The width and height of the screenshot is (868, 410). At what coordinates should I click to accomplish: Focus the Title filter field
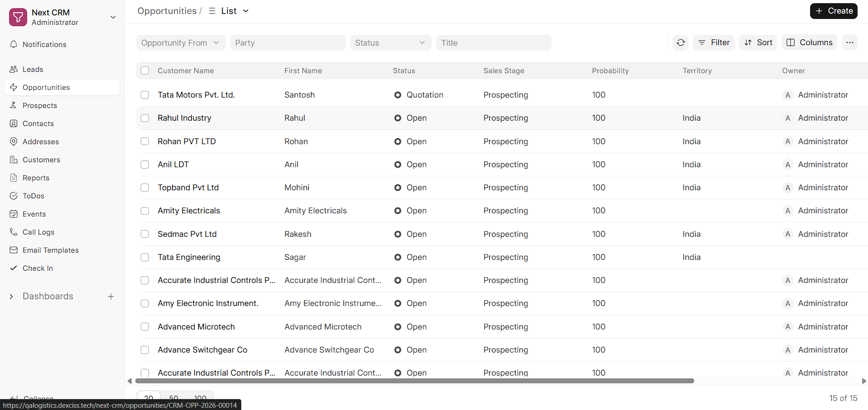pyautogui.click(x=494, y=42)
